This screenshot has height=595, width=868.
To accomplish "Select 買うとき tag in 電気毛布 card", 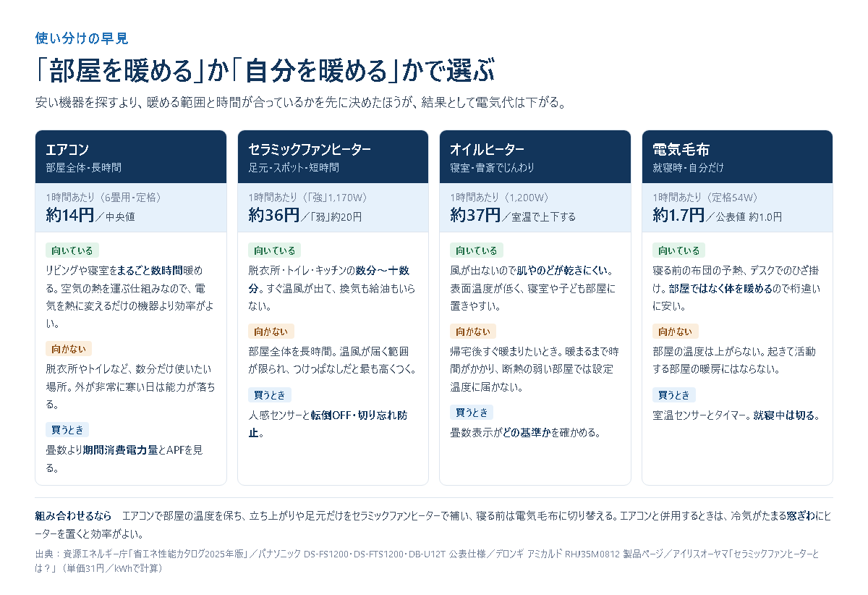I will (x=674, y=395).
